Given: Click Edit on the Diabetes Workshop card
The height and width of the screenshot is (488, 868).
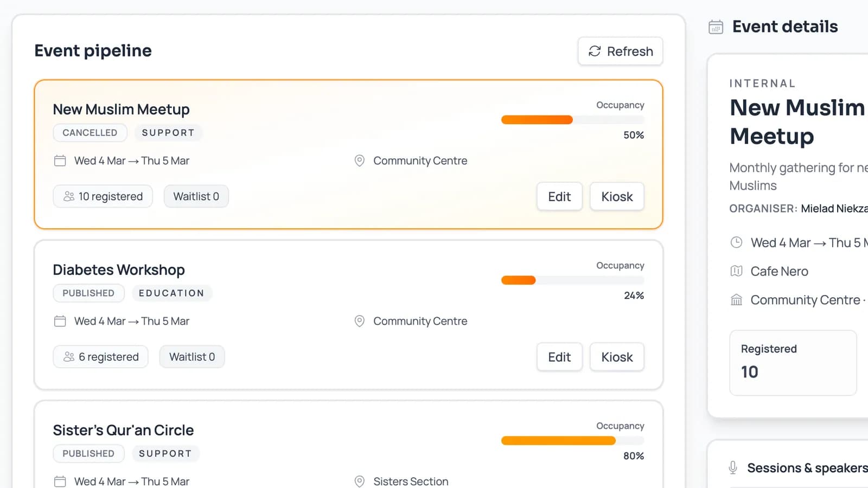Looking at the screenshot, I should pyautogui.click(x=559, y=357).
